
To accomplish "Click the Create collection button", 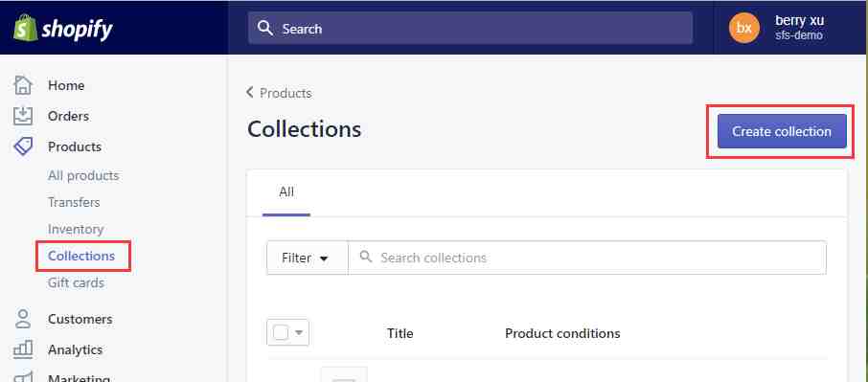I will point(782,131).
